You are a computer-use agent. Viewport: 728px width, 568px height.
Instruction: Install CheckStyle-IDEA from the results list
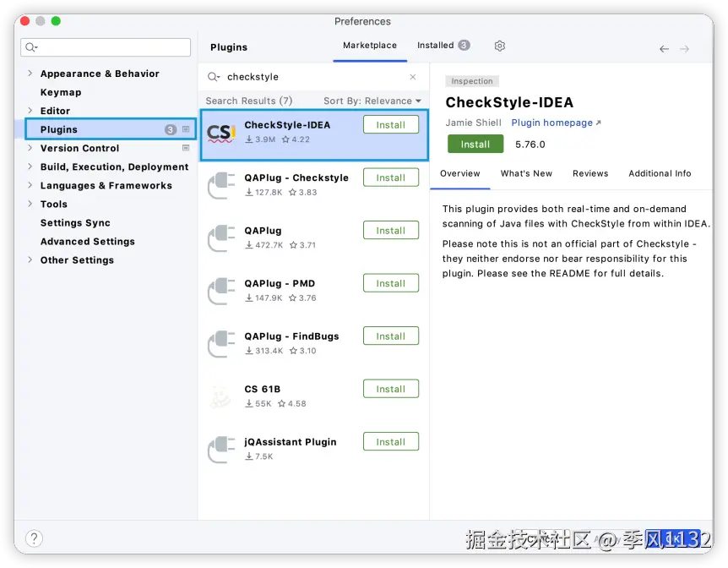coord(391,124)
